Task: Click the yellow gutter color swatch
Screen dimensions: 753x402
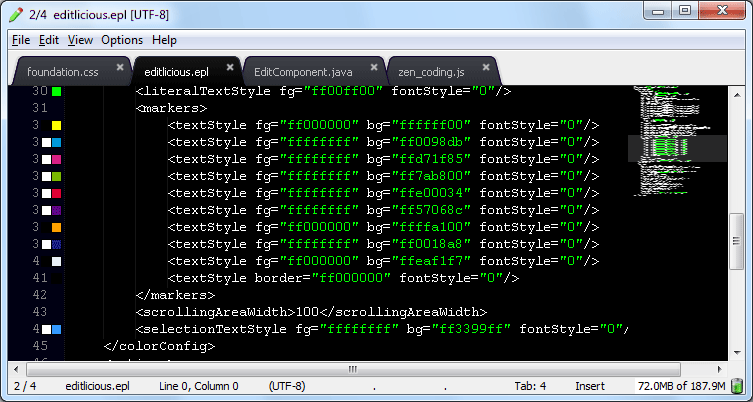Action: point(57,125)
